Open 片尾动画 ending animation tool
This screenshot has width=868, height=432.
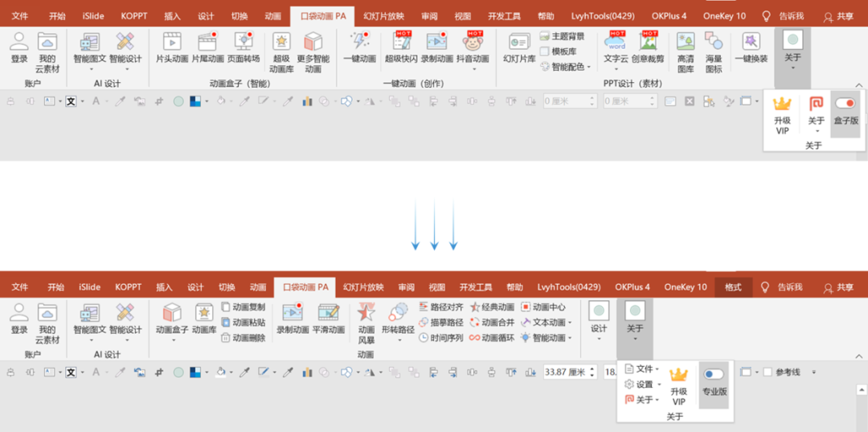[207, 47]
